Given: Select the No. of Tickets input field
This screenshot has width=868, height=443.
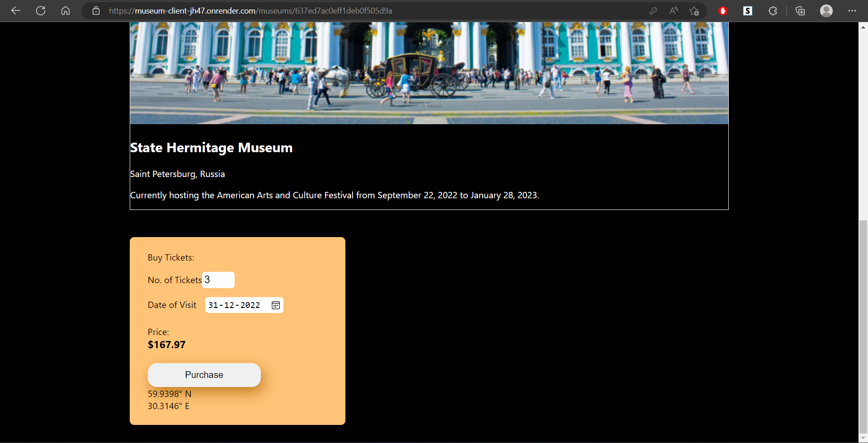Looking at the screenshot, I should (218, 280).
